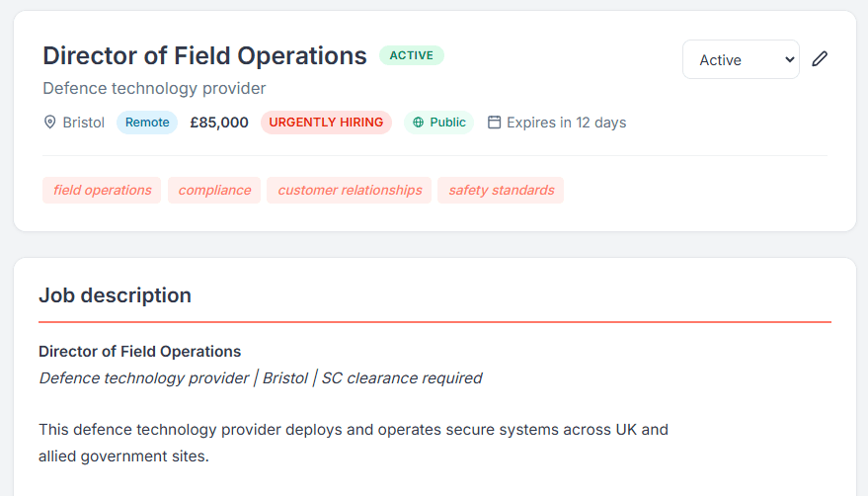Screen dimensions: 868x496
Task: Click the URGENTLY HIRING badge
Action: pos(326,123)
